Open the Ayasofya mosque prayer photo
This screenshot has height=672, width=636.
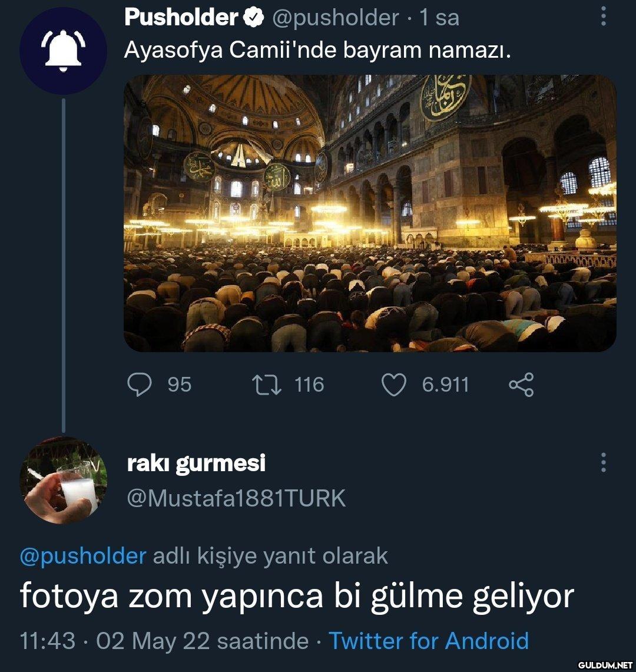[x=370, y=213]
